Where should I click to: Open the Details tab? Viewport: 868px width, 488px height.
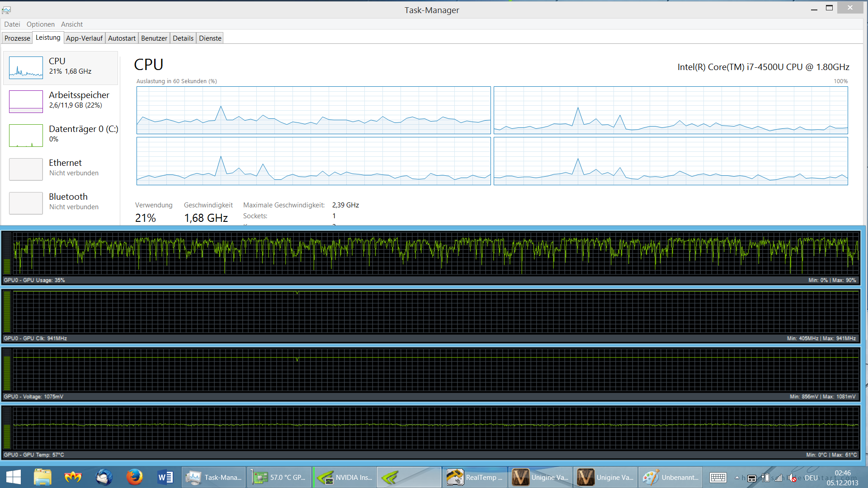(x=183, y=38)
